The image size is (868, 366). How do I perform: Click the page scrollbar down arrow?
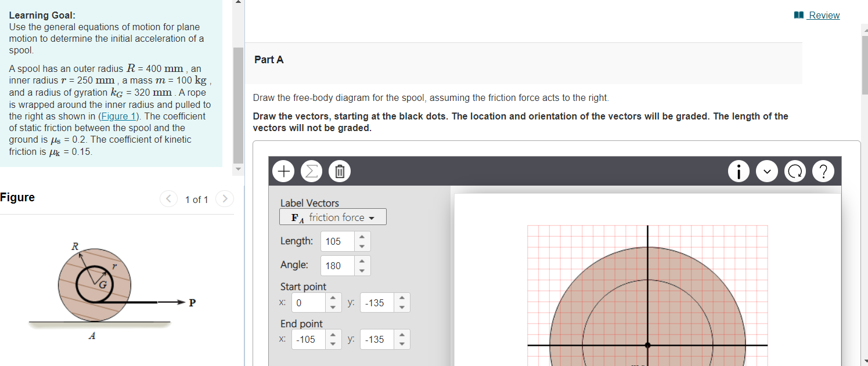[865, 361]
